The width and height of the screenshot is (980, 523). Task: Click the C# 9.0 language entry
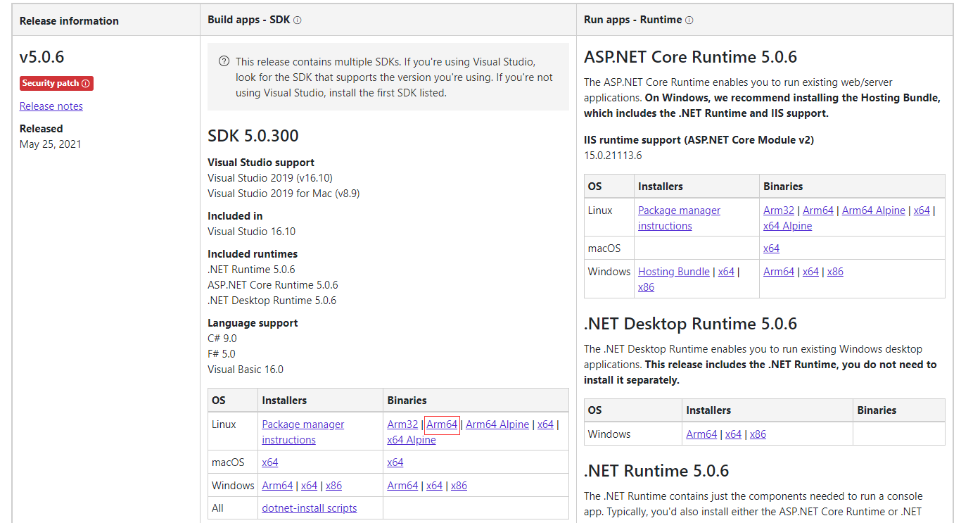coord(222,339)
